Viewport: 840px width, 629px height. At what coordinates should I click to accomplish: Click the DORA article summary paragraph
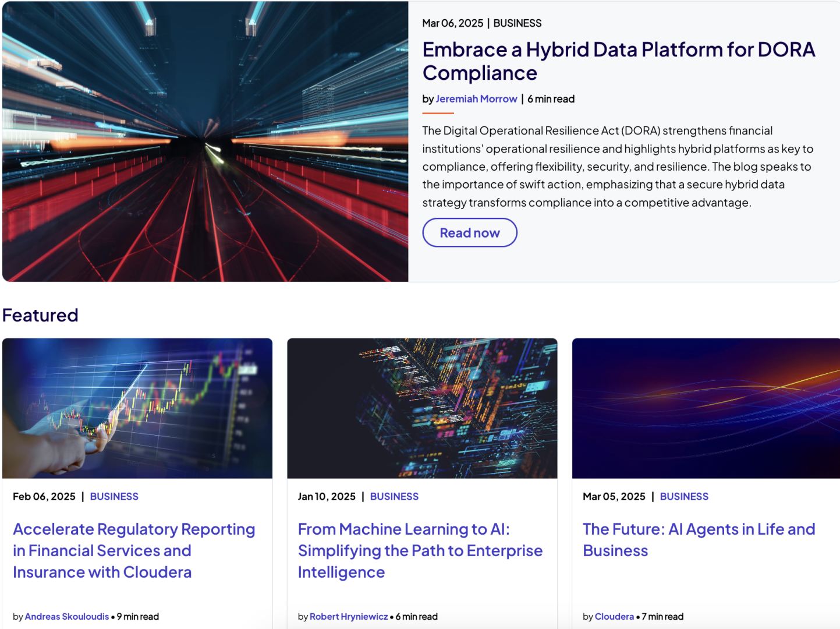[x=617, y=167]
